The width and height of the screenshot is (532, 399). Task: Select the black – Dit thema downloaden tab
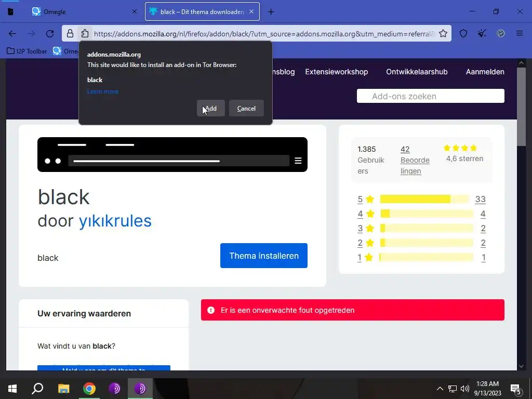point(202,11)
